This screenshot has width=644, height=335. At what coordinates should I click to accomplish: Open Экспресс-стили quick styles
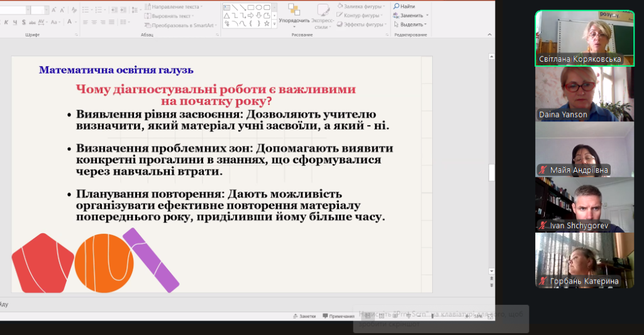coord(323,16)
